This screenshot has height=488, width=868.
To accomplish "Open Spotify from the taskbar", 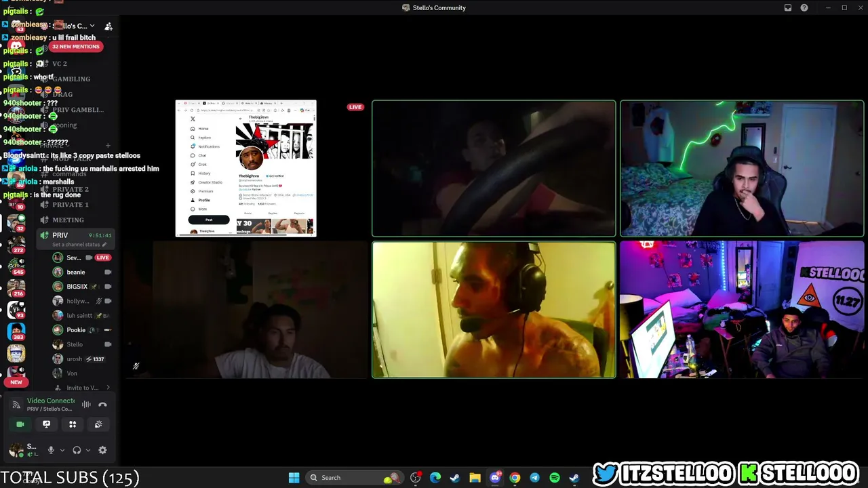I will [554, 478].
